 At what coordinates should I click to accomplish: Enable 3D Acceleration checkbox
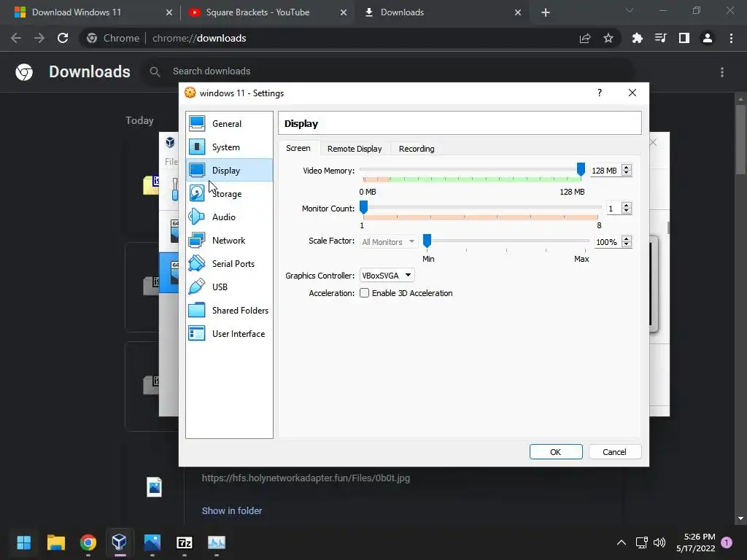click(365, 293)
